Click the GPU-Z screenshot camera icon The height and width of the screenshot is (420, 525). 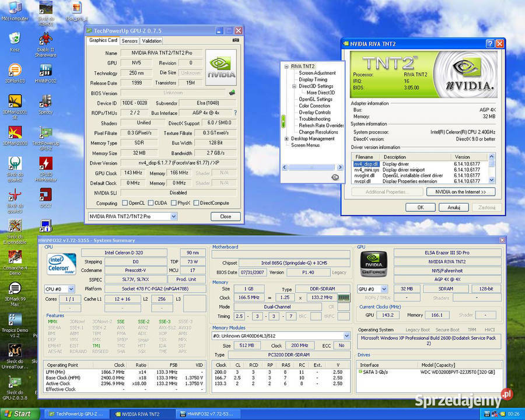coord(236,40)
